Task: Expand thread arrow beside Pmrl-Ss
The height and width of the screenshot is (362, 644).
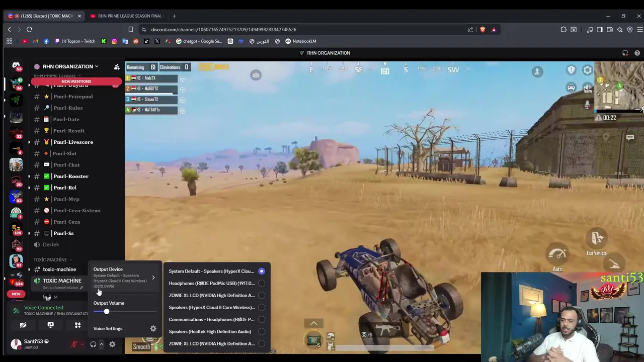Action: [x=29, y=233]
